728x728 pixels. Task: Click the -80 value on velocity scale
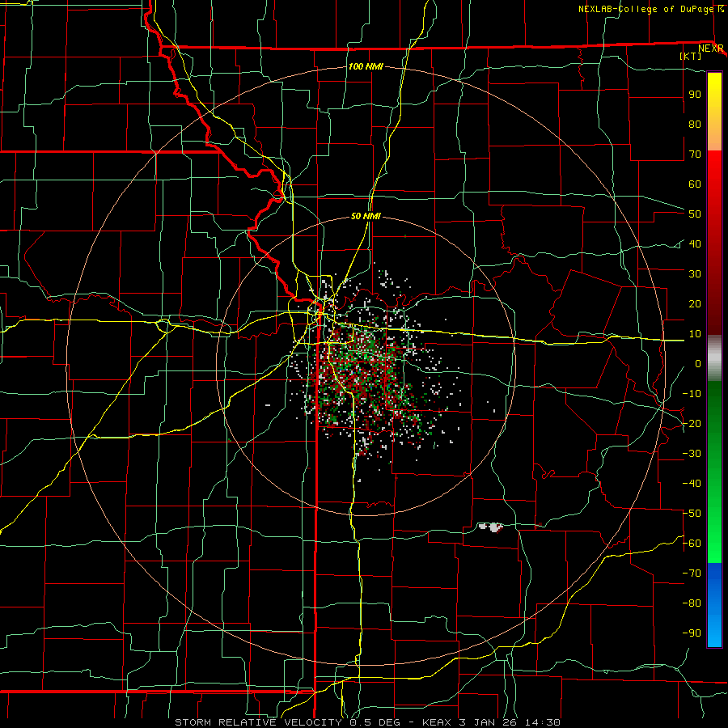point(692,603)
